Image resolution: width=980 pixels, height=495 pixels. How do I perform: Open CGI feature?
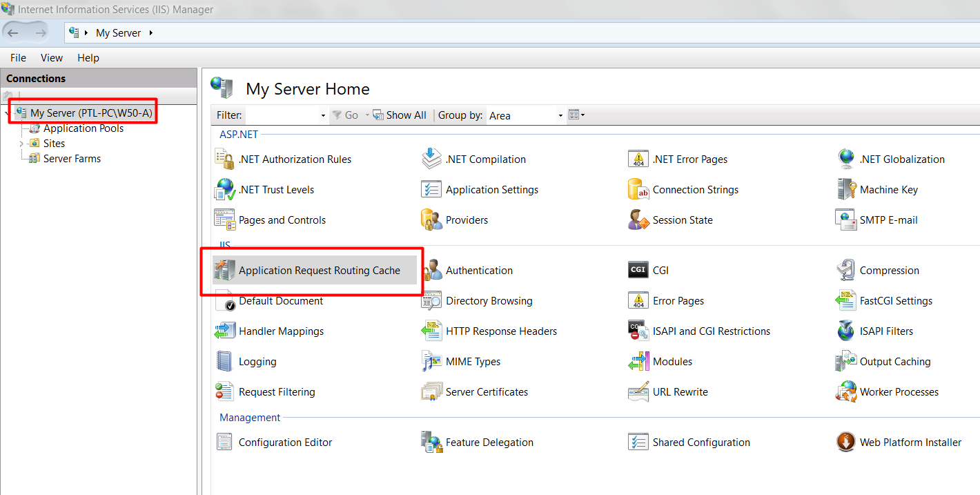(649, 271)
